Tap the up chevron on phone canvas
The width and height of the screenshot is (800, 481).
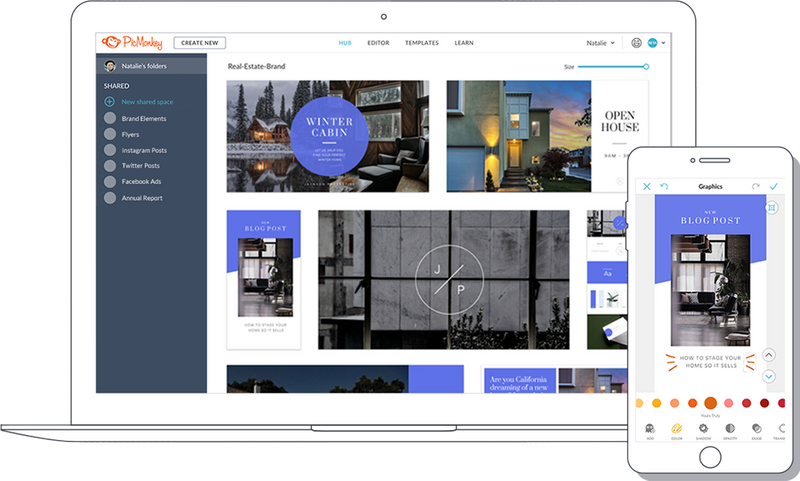point(769,354)
